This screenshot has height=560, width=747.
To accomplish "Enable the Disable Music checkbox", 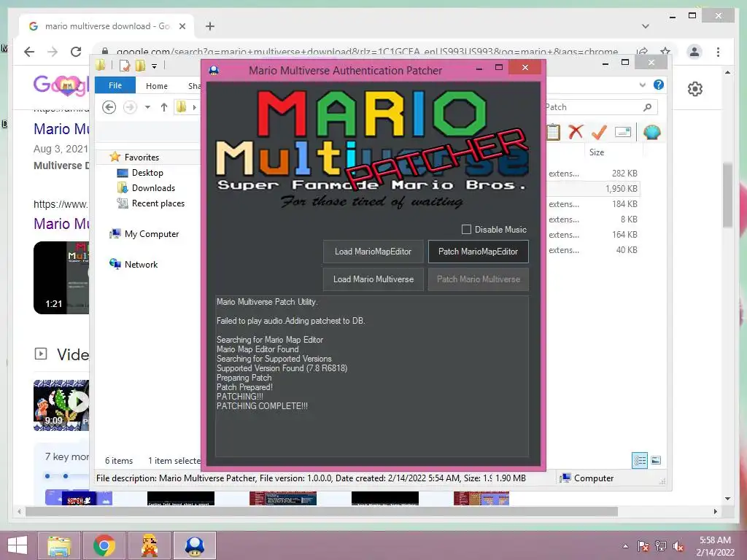I will coord(466,229).
